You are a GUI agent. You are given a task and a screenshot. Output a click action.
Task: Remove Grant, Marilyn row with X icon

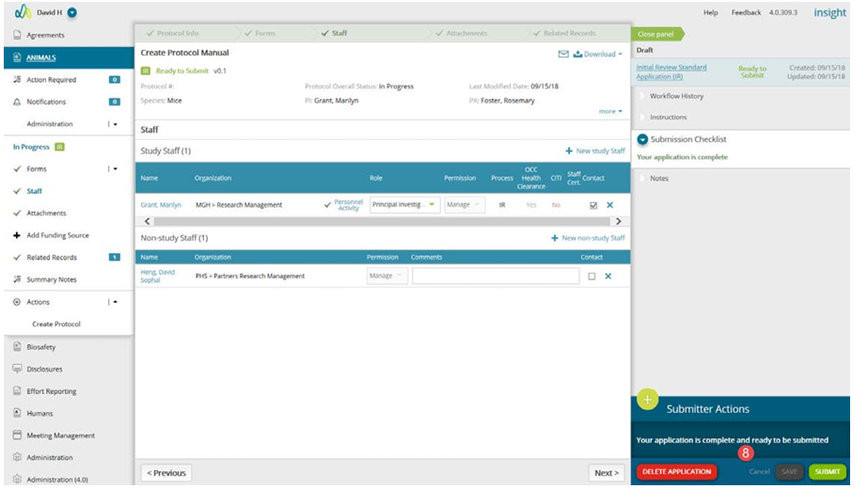click(610, 205)
